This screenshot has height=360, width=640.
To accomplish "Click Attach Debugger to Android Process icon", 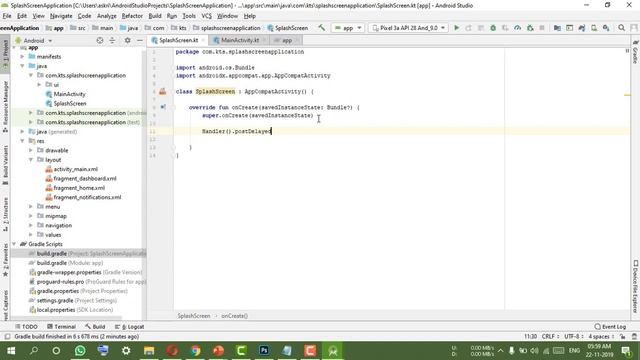I will pos(530,28).
